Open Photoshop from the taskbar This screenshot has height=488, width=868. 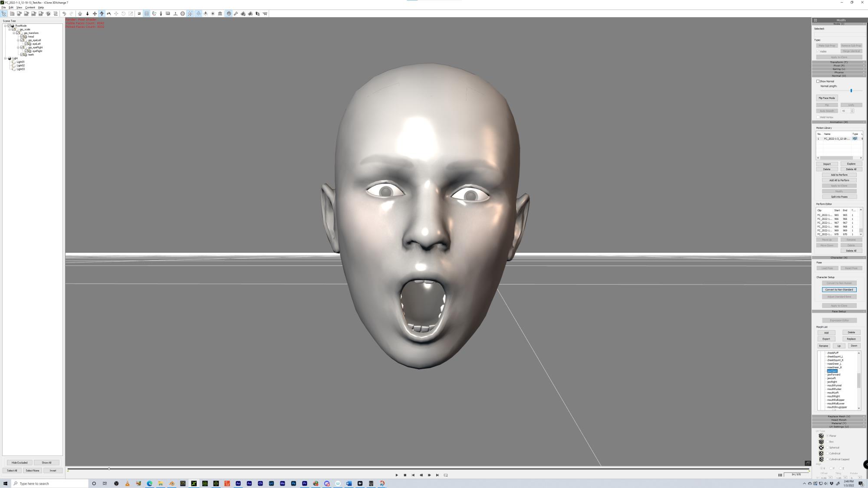[293, 483]
